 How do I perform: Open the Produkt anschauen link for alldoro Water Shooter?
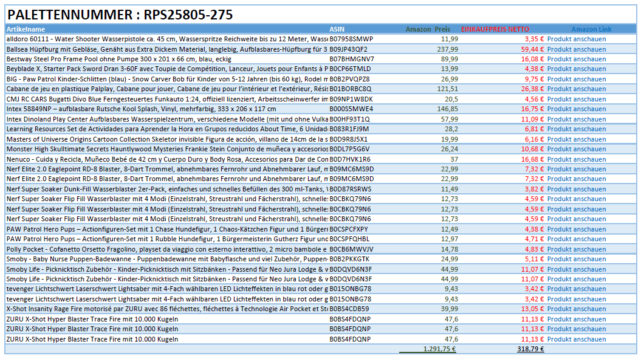coord(576,39)
